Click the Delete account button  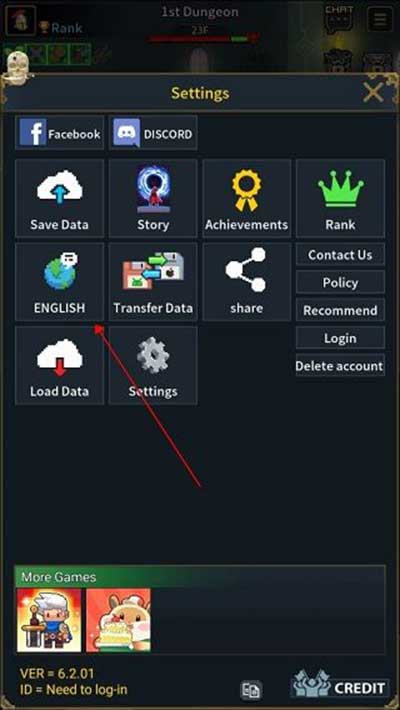click(x=340, y=366)
